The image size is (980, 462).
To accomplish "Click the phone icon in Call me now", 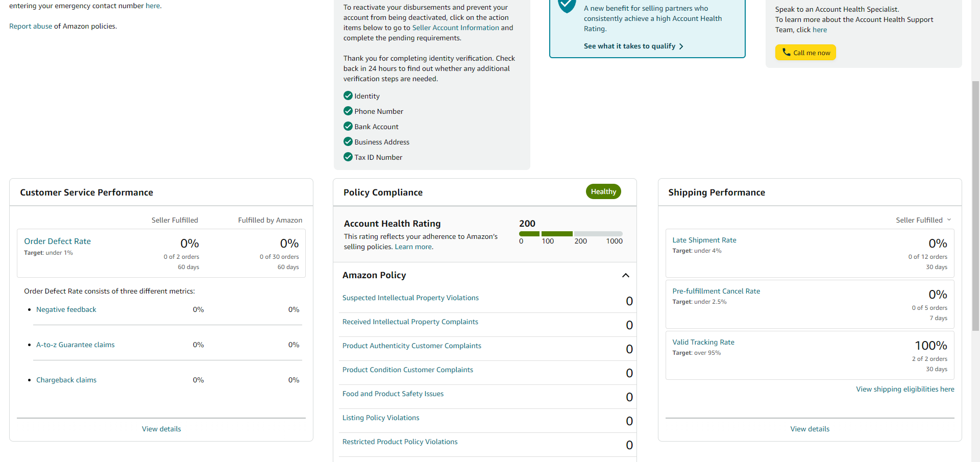I will click(787, 52).
